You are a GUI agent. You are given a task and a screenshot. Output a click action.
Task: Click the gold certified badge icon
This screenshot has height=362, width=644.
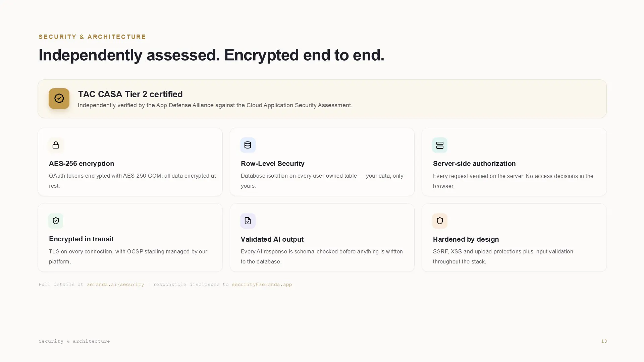click(59, 99)
